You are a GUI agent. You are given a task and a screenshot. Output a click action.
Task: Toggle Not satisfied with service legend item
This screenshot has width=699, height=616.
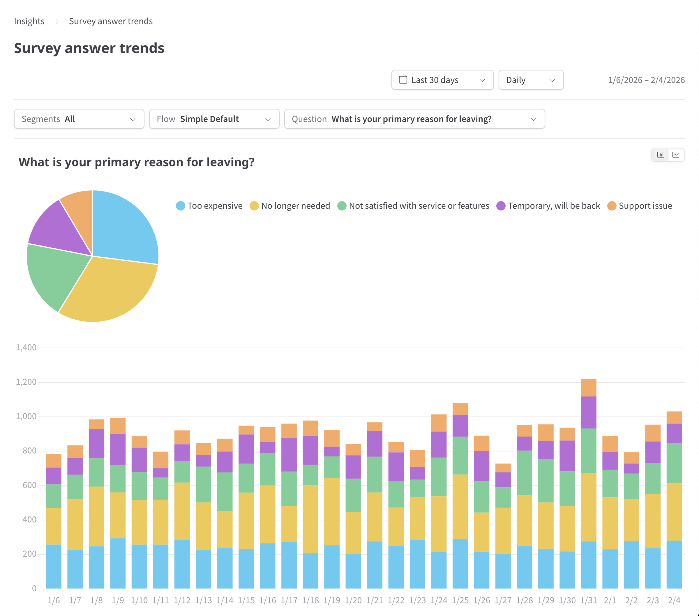pos(413,206)
